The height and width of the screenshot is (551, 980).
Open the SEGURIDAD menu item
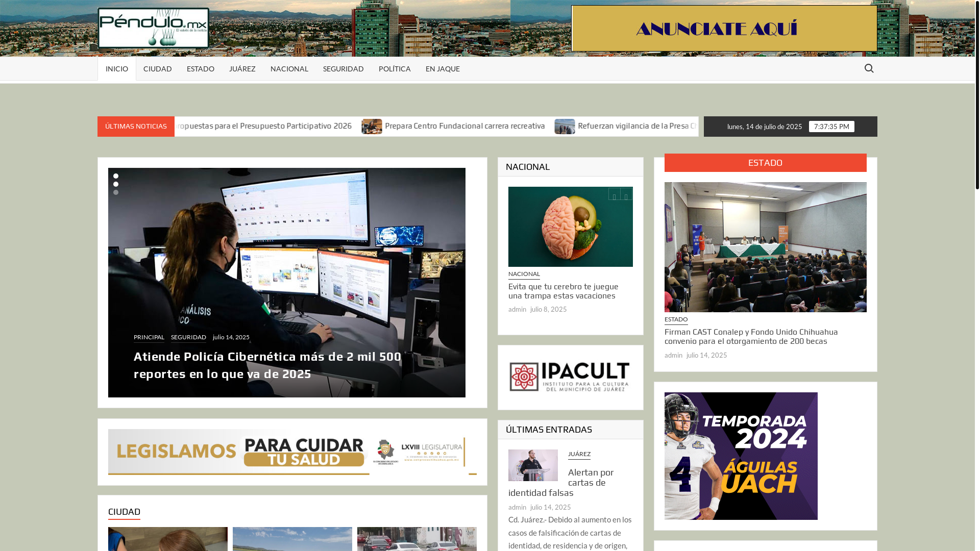click(344, 68)
